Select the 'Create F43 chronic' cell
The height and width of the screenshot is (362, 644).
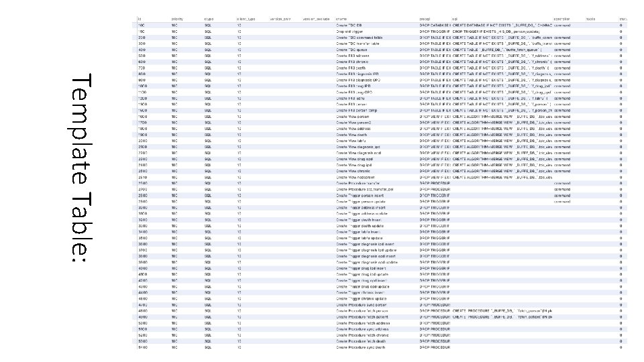coord(352,62)
